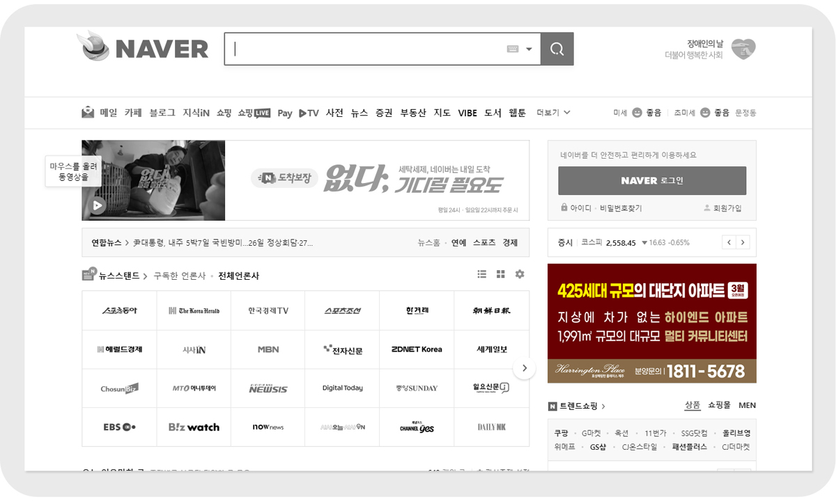
Task: Open the Pay link
Action: [x=284, y=113]
